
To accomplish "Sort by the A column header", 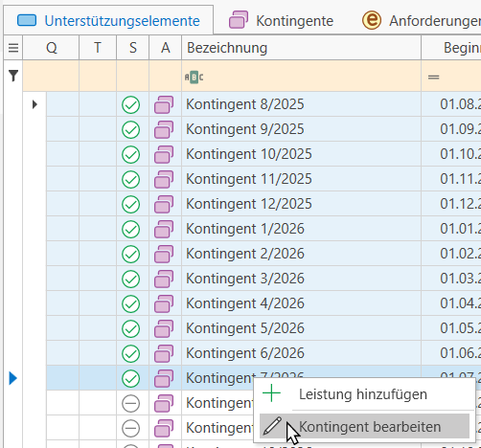I will pyautogui.click(x=165, y=48).
